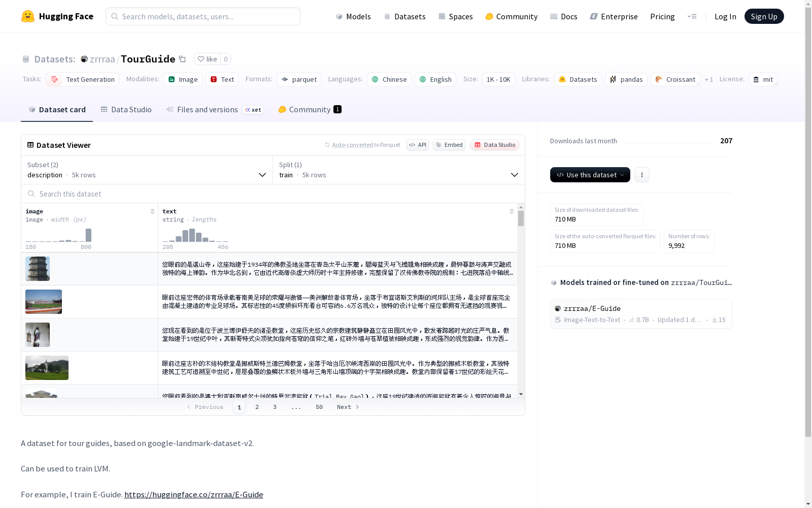Open Data Studio from the viewer header
Viewport: 812px width, 508px height.
pyautogui.click(x=494, y=145)
